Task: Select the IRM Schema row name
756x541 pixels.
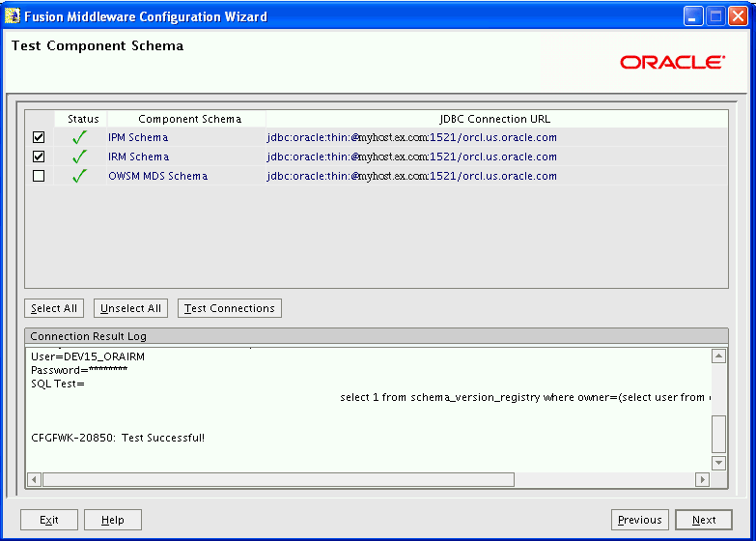Action: (x=138, y=157)
